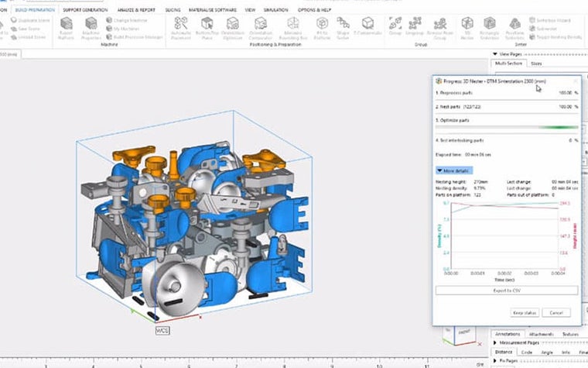The image size is (588, 368).
Task: Open the FreeForm Sinterbox tool
Action: click(514, 28)
